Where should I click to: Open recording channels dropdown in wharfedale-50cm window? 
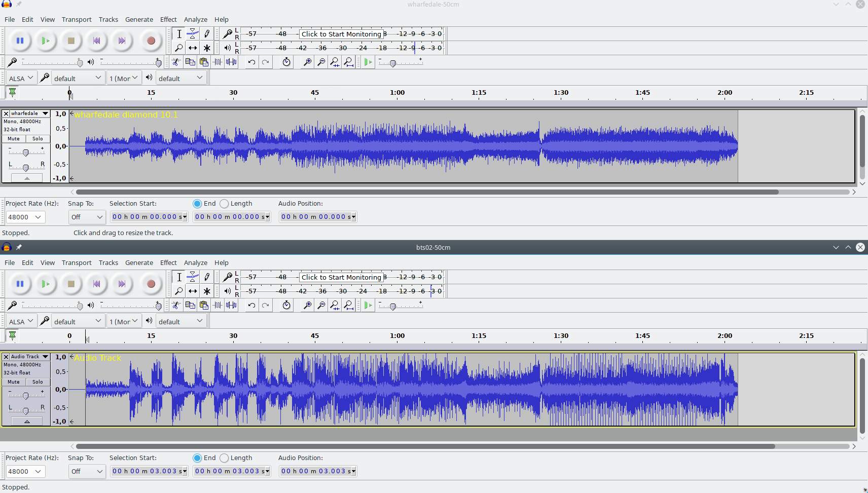(123, 78)
